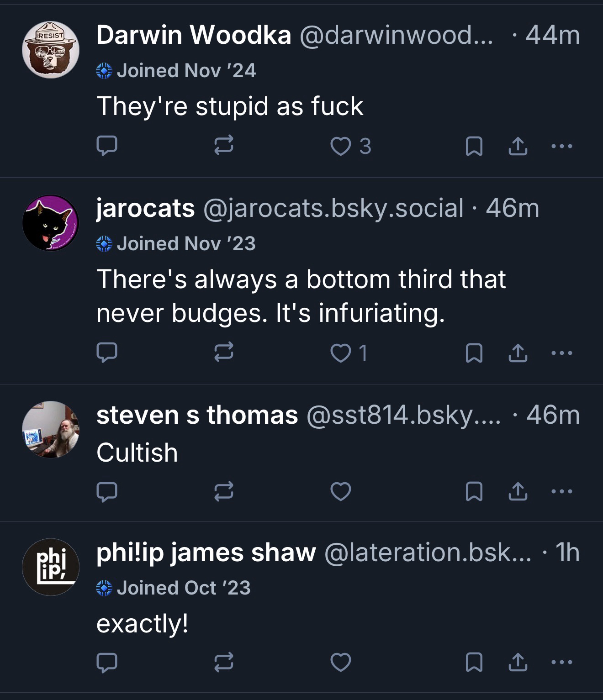Screen dimensions: 603x700
Task: Open more options on the Cultish post
Action: point(561,491)
